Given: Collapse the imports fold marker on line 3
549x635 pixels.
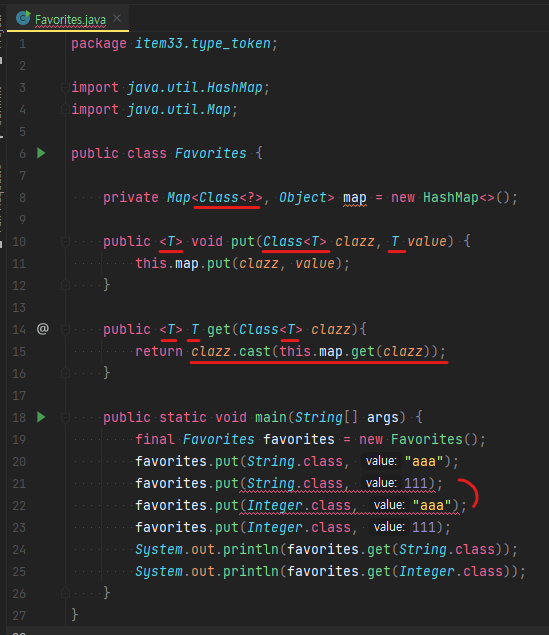Looking at the screenshot, I should click(65, 87).
